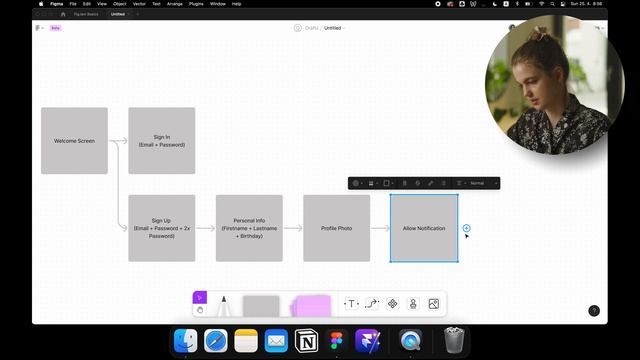
Task: Toggle strikethrough in floating toolbar
Action: (x=418, y=183)
